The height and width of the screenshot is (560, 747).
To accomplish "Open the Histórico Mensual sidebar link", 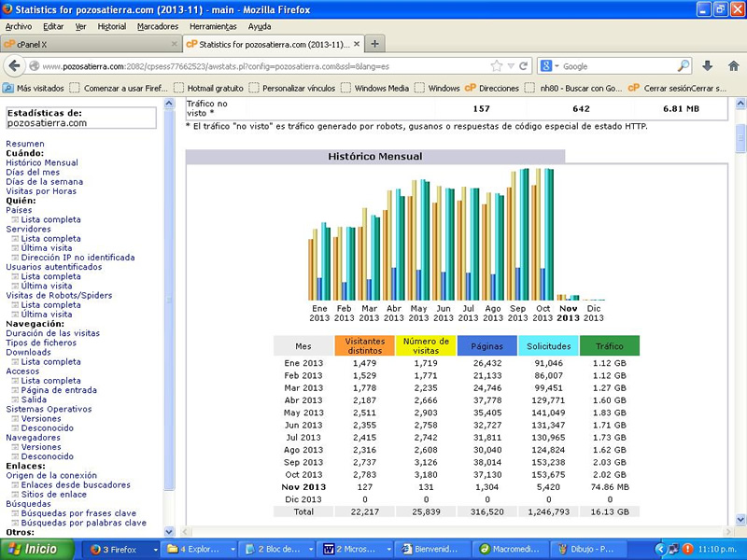I will click(x=42, y=162).
